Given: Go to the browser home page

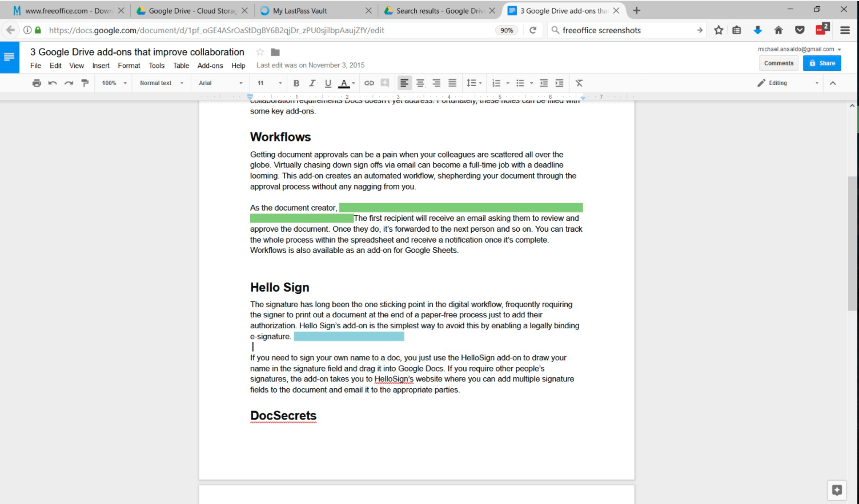Looking at the screenshot, I should pos(778,30).
